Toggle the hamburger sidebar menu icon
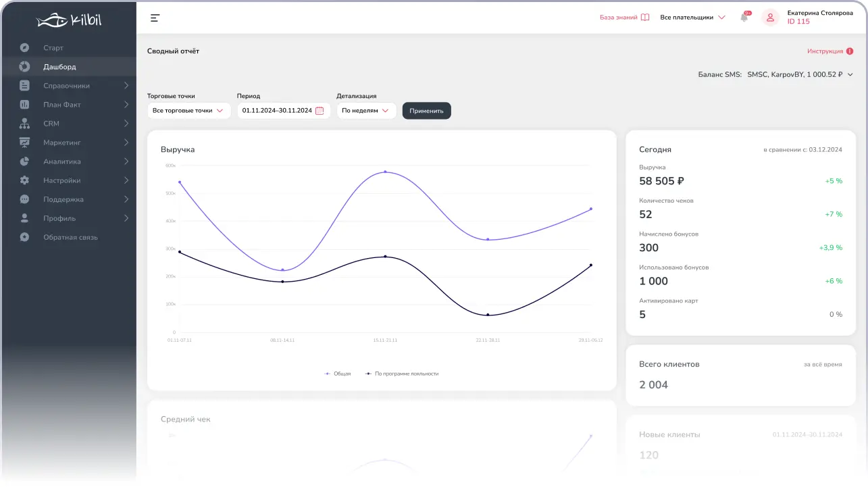868x487 pixels. (155, 18)
